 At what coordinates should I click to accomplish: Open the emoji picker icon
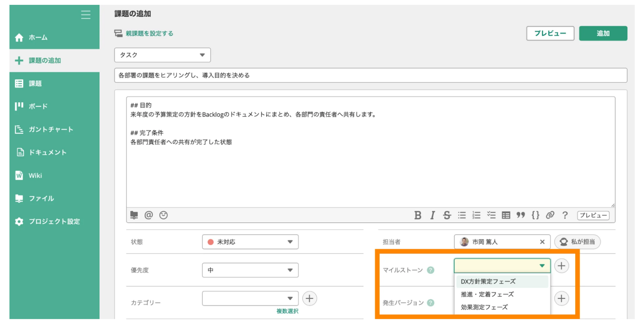click(163, 215)
